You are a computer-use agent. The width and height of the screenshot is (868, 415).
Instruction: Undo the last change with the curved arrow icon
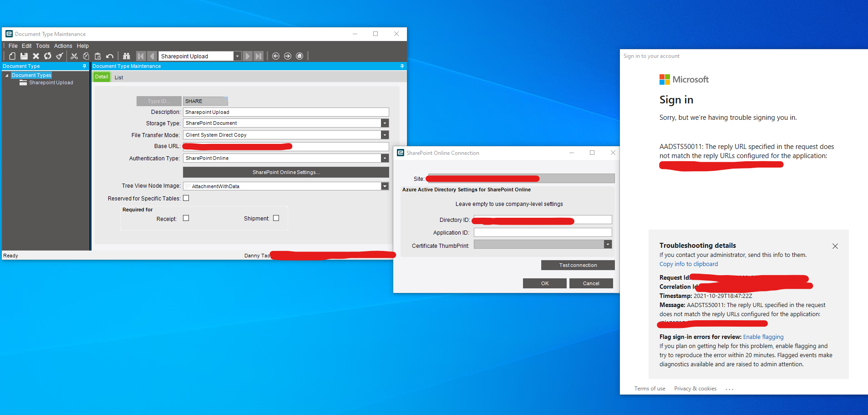[110, 56]
